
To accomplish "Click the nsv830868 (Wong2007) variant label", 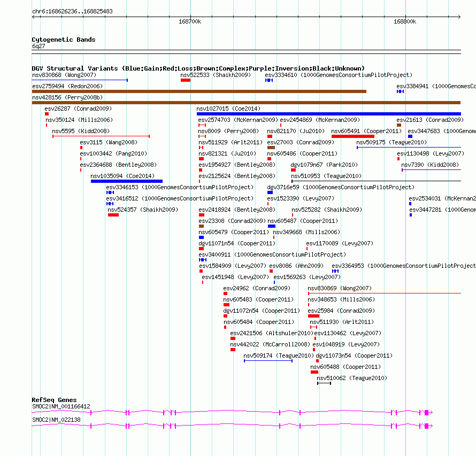I will click(x=64, y=75).
